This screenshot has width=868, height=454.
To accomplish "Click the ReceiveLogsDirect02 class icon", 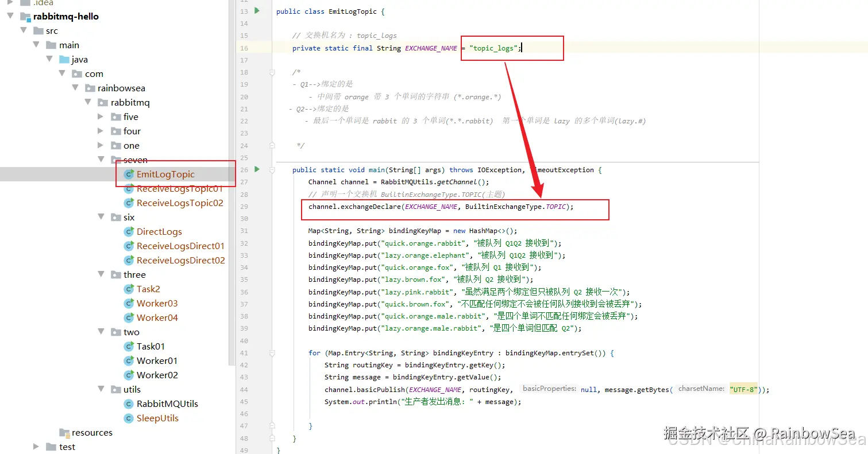I will [129, 260].
